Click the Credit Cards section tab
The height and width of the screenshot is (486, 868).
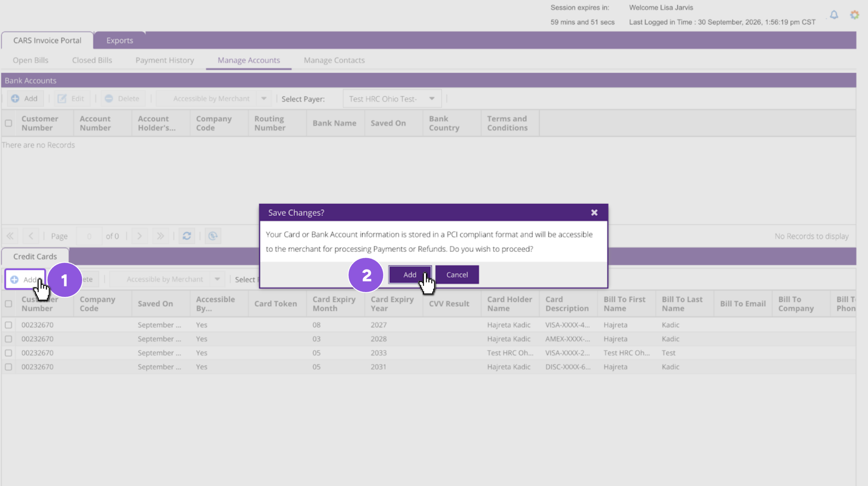(x=35, y=257)
